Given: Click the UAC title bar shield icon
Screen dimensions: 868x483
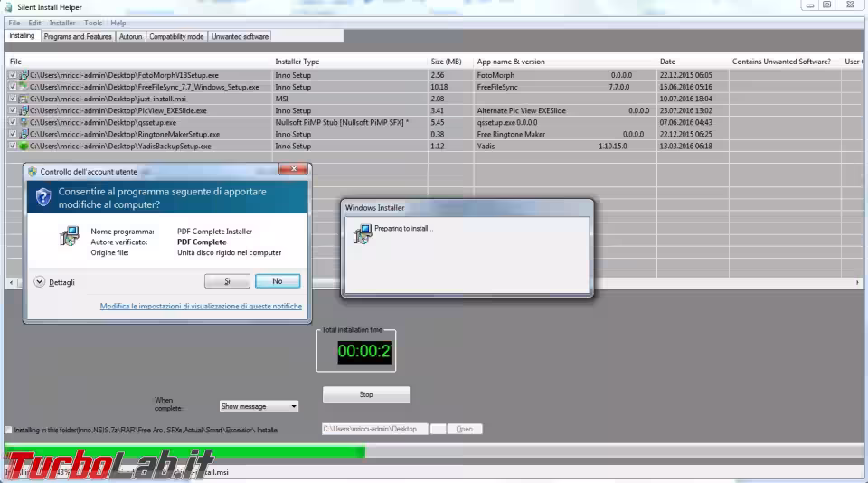Looking at the screenshot, I should coord(33,172).
